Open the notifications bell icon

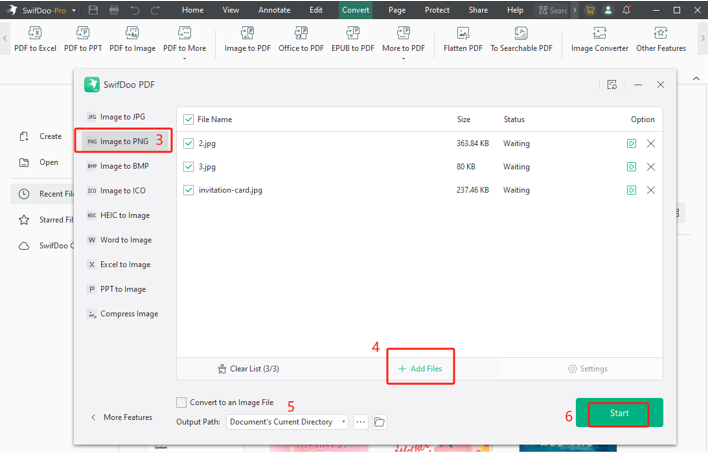[x=626, y=10]
